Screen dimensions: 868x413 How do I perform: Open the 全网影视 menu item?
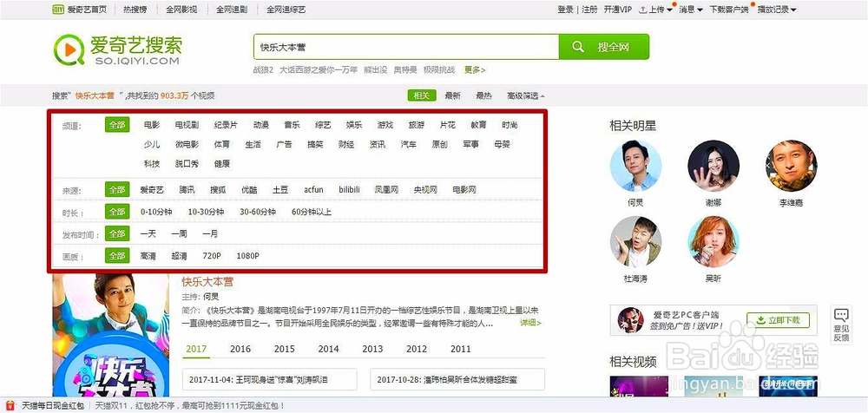[x=181, y=10]
